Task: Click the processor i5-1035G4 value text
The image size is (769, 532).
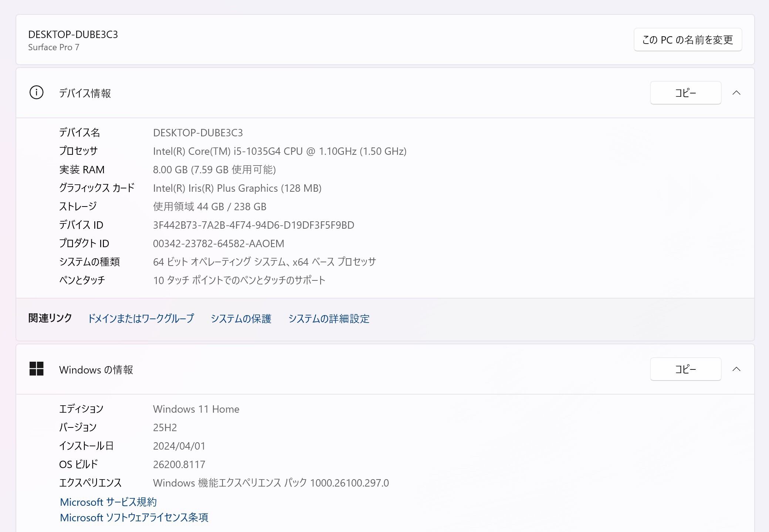Action: point(280,151)
